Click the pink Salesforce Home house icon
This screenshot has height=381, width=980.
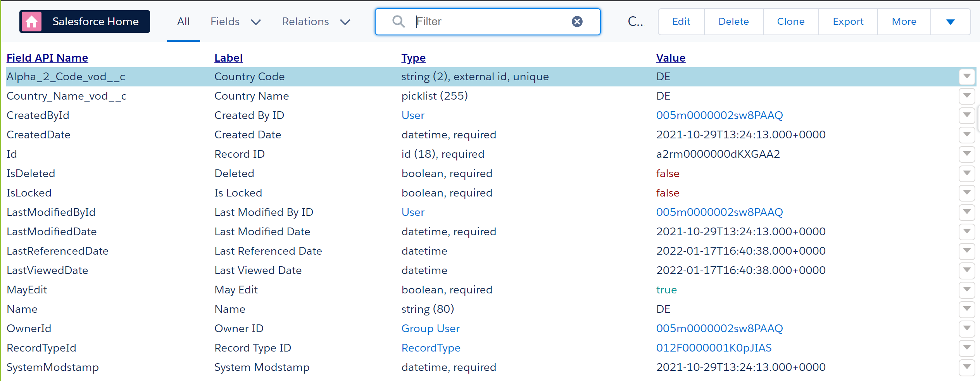[32, 22]
